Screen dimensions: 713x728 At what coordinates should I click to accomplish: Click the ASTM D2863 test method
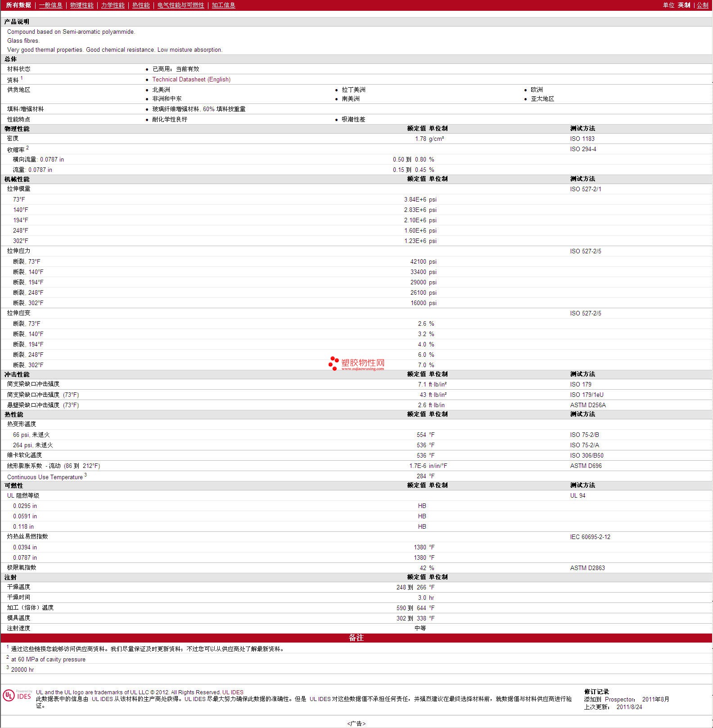click(x=587, y=568)
